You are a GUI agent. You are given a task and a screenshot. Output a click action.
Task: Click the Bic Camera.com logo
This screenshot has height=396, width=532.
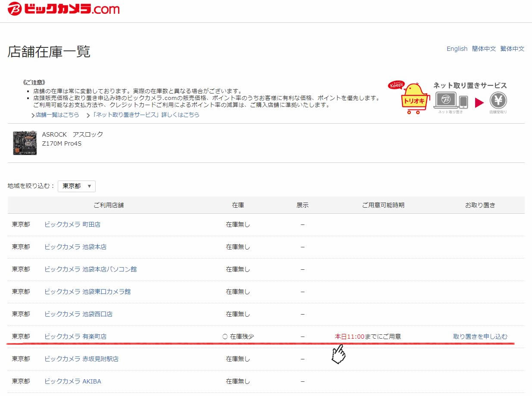(64, 9)
